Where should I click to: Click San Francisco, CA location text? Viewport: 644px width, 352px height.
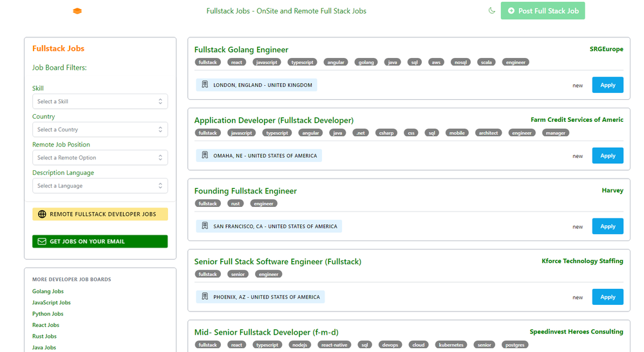coord(275,226)
